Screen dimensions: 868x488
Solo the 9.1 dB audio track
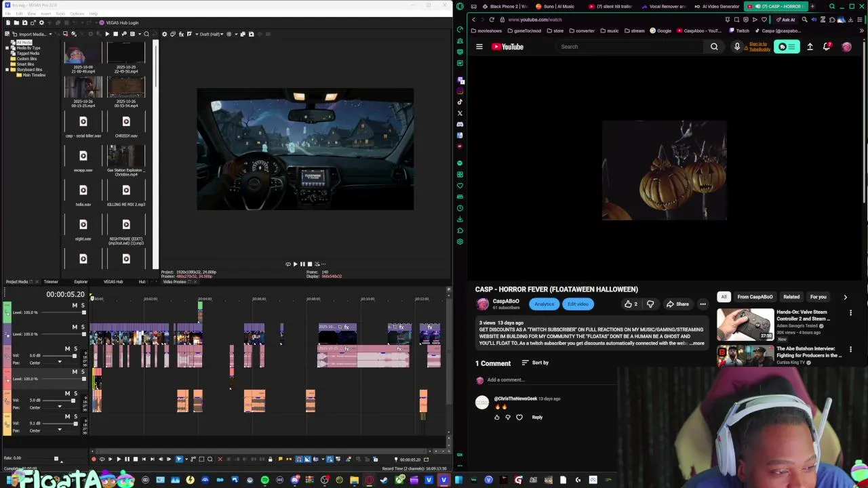point(76,416)
